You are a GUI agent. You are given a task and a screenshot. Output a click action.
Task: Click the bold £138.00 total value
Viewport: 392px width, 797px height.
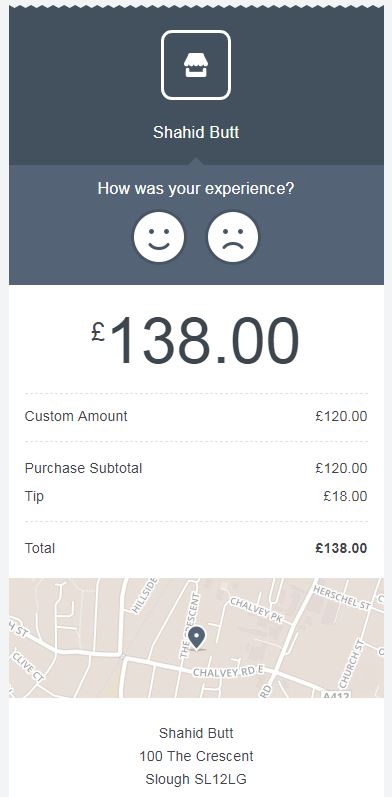pyautogui.click(x=341, y=548)
